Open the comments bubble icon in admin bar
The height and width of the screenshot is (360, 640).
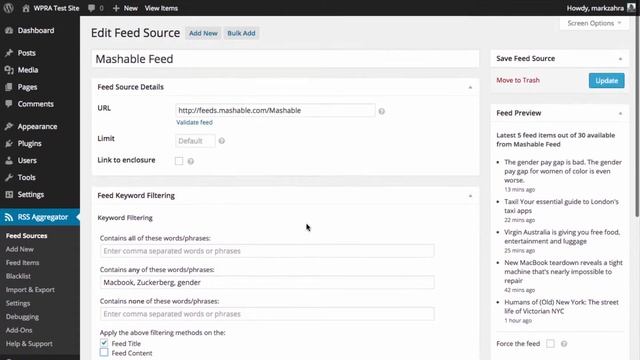point(91,8)
